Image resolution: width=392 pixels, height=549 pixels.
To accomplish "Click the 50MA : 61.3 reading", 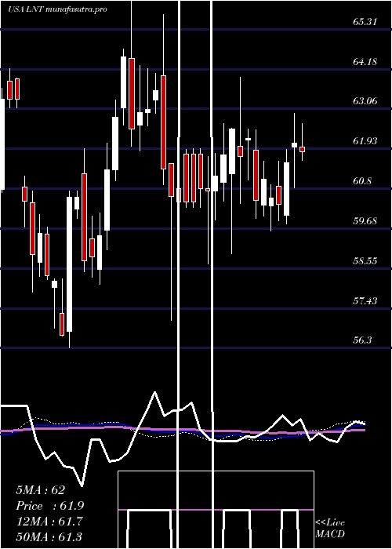I will (49, 536).
